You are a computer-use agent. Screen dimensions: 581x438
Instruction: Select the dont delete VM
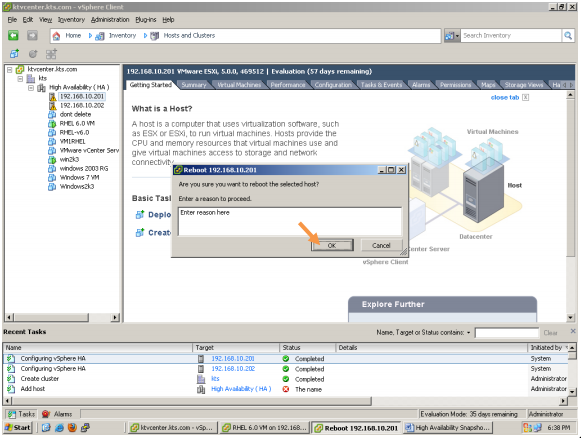[75, 115]
